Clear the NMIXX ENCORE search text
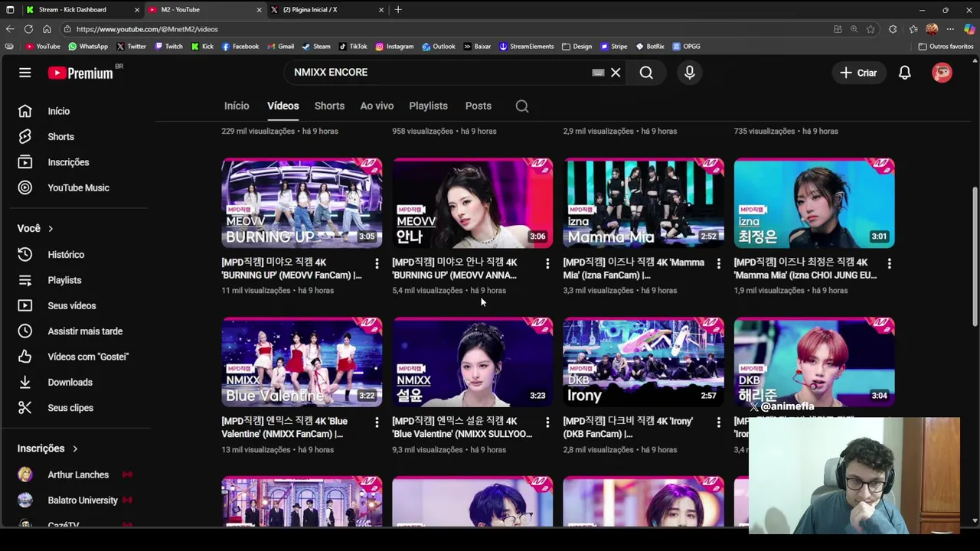 [x=616, y=73]
